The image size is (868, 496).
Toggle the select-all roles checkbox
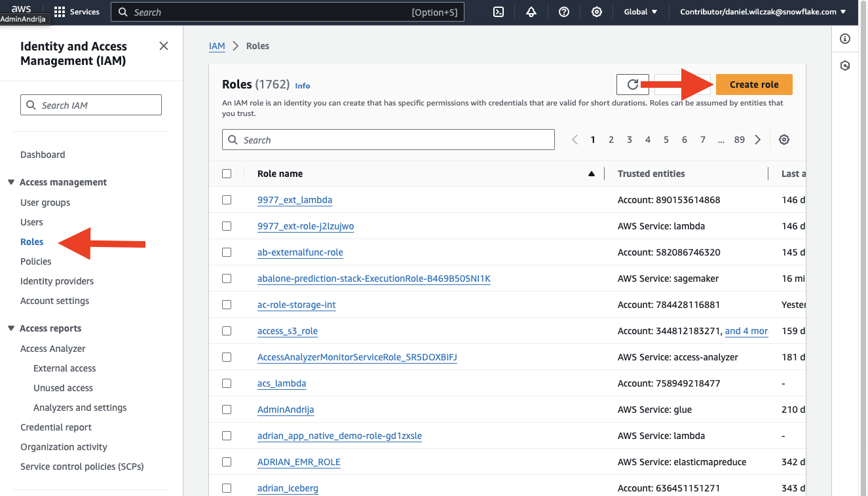pos(227,174)
